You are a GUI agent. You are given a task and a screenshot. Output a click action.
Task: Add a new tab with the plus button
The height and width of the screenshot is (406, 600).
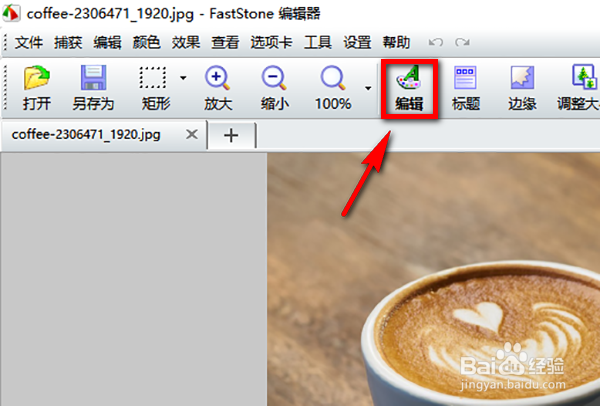pos(231,135)
